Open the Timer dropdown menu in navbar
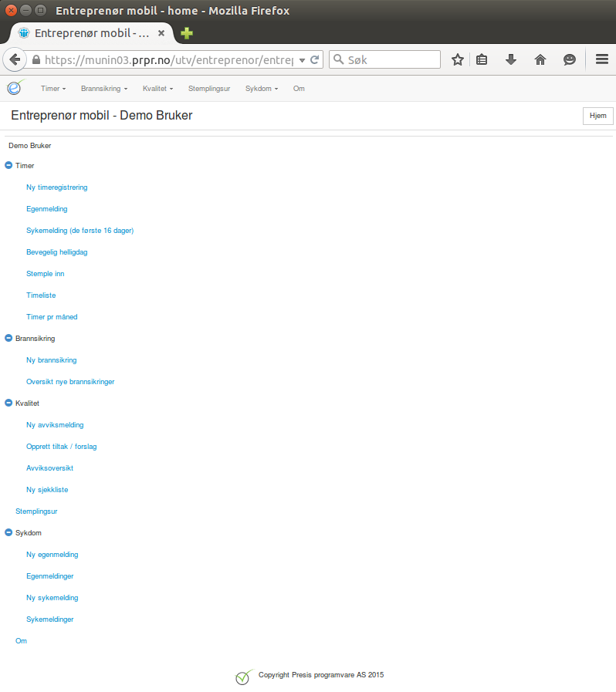Screen dimensions: 616x692 click(53, 88)
